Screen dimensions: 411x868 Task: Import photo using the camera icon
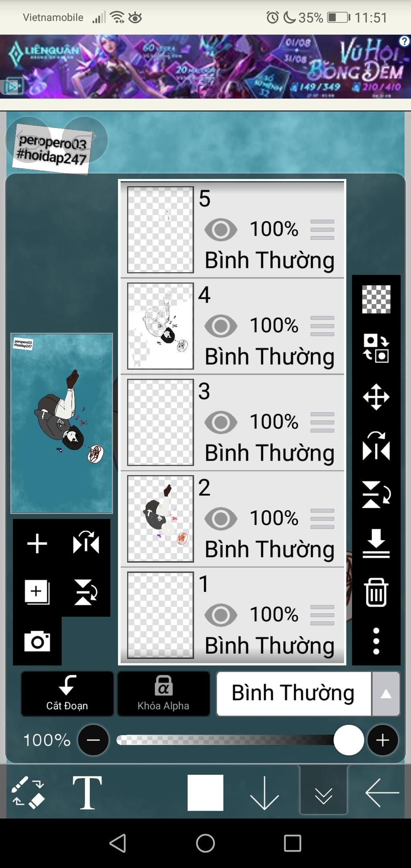[37, 641]
